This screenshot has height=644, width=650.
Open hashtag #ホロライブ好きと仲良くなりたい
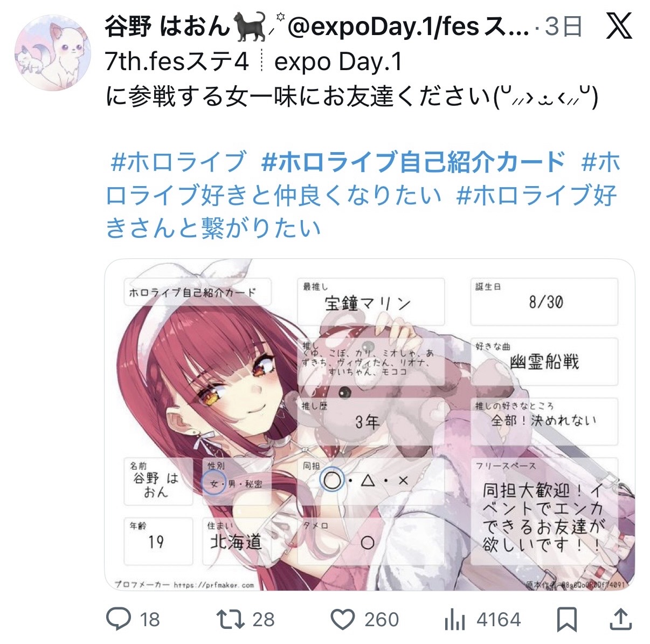363,179
